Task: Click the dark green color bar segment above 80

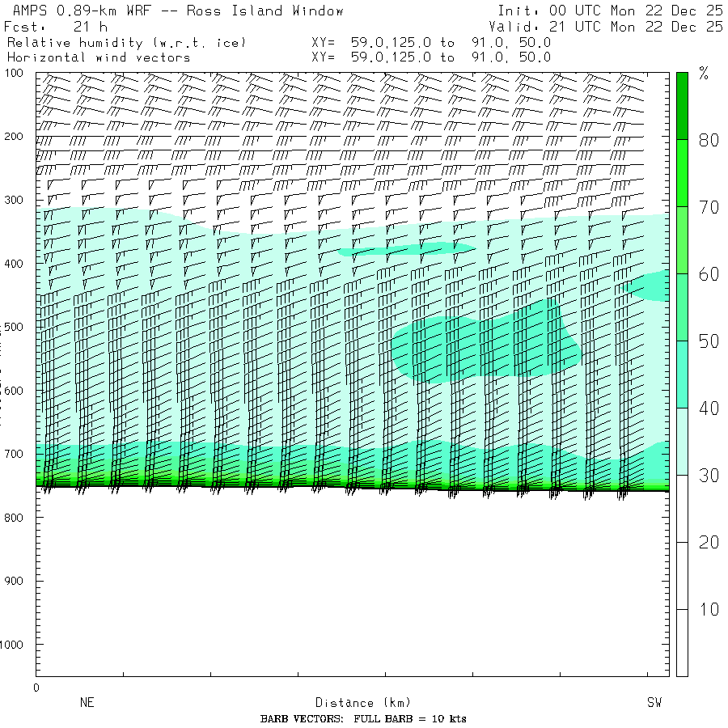Action: pos(682,106)
